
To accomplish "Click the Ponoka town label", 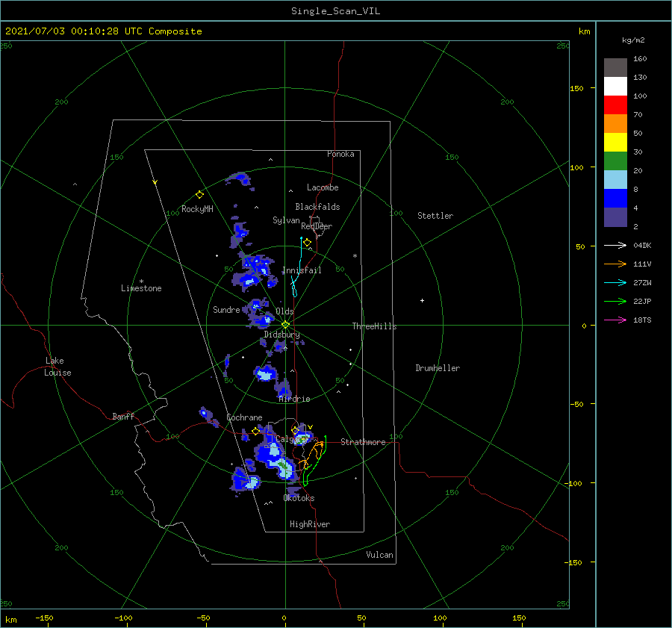I will pyautogui.click(x=340, y=154).
